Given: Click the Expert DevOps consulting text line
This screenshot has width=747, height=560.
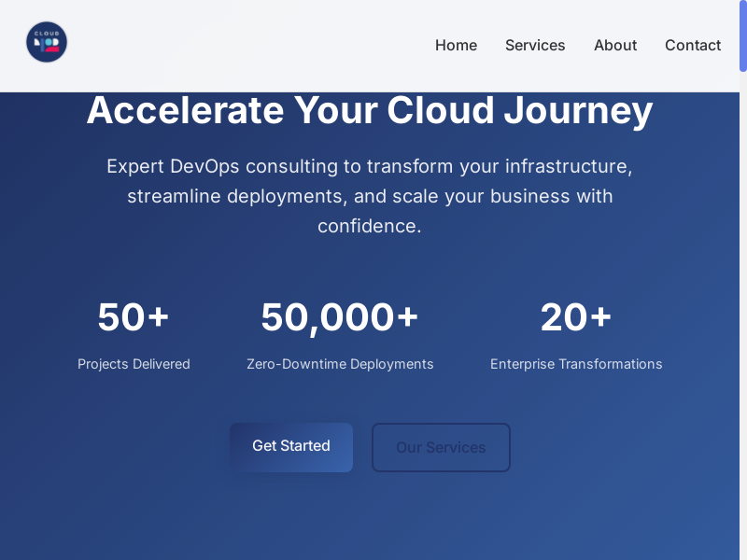Looking at the screenshot, I should (370, 166).
